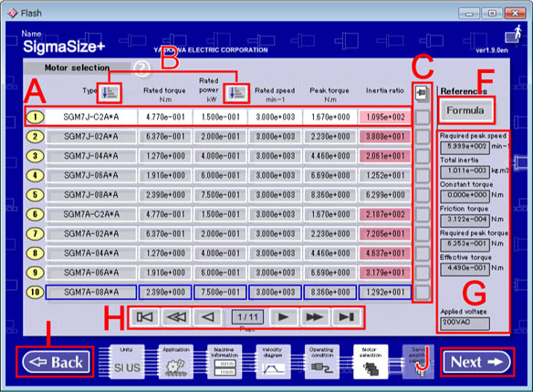Click the Effective torque value field
The image size is (533, 392).
pos(465,270)
